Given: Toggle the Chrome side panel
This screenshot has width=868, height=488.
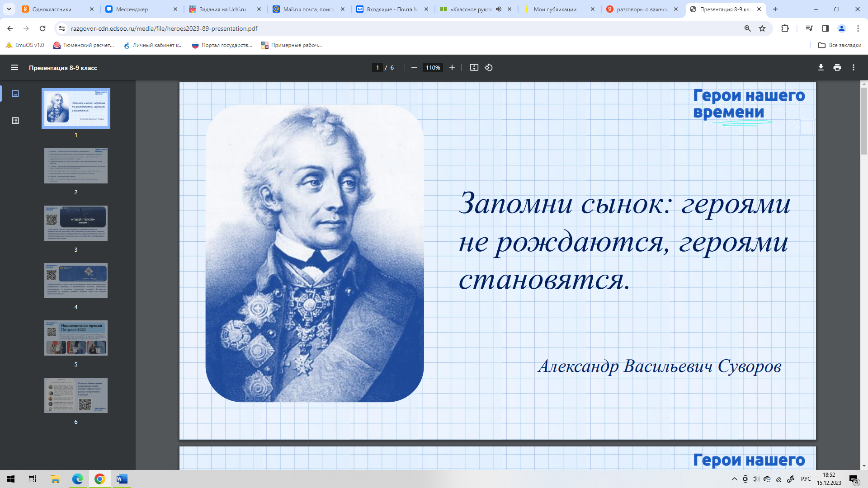Looking at the screenshot, I should coord(825,28).
